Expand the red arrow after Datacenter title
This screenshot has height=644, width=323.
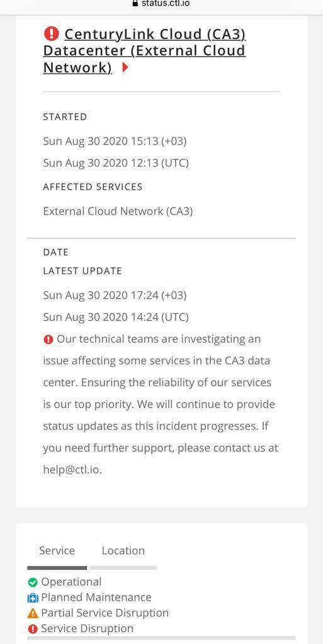pos(125,67)
